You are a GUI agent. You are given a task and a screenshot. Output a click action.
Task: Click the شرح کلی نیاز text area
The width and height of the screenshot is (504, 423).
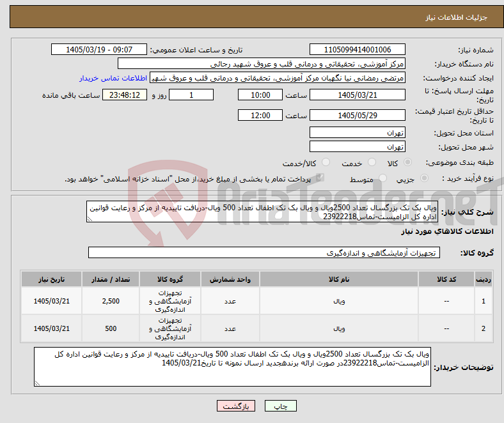tap(262, 211)
